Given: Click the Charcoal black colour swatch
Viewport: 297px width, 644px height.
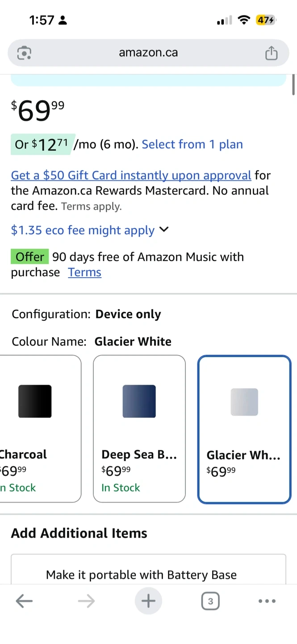Looking at the screenshot, I should pos(35,401).
